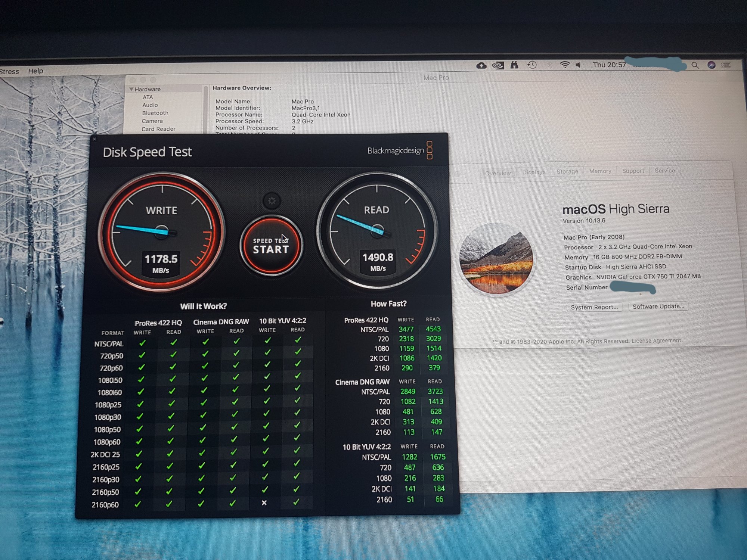Select Camera in Hardware list
747x560 pixels.
[152, 121]
